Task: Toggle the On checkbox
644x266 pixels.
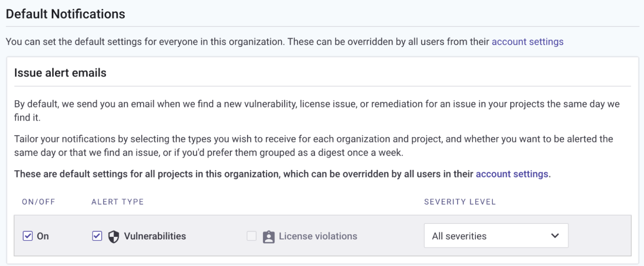Action: [x=28, y=236]
